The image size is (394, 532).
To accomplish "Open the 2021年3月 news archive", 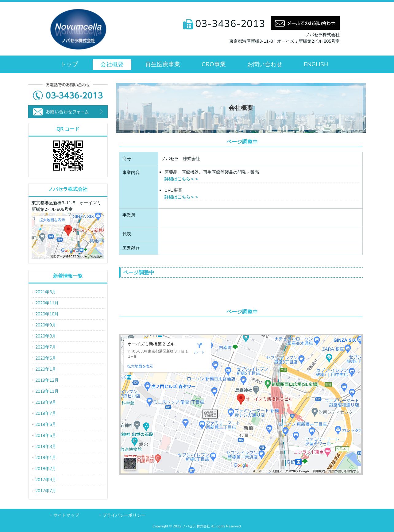I will [46, 292].
